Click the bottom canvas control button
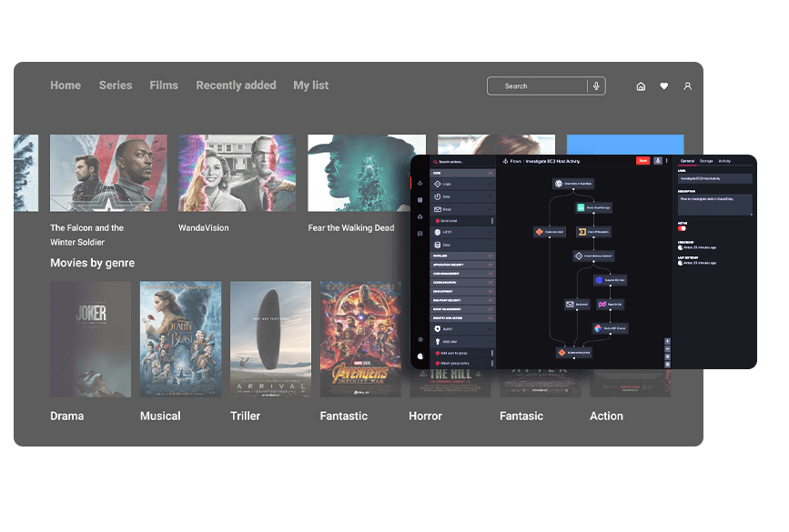 pyautogui.click(x=668, y=365)
